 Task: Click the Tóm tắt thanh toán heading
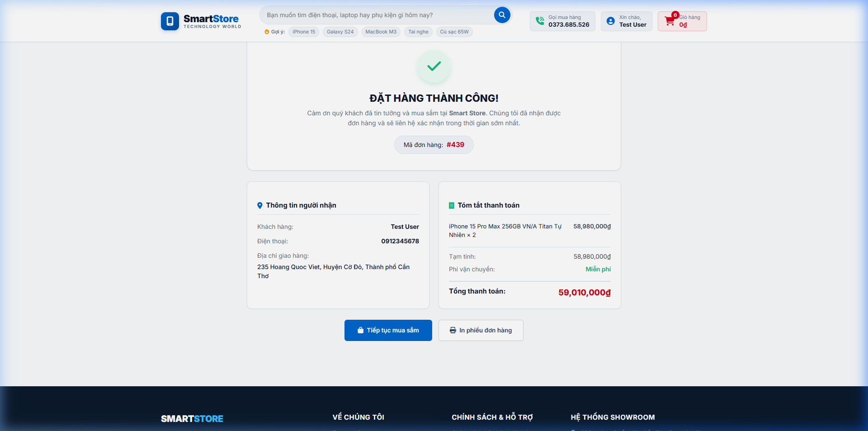click(489, 205)
